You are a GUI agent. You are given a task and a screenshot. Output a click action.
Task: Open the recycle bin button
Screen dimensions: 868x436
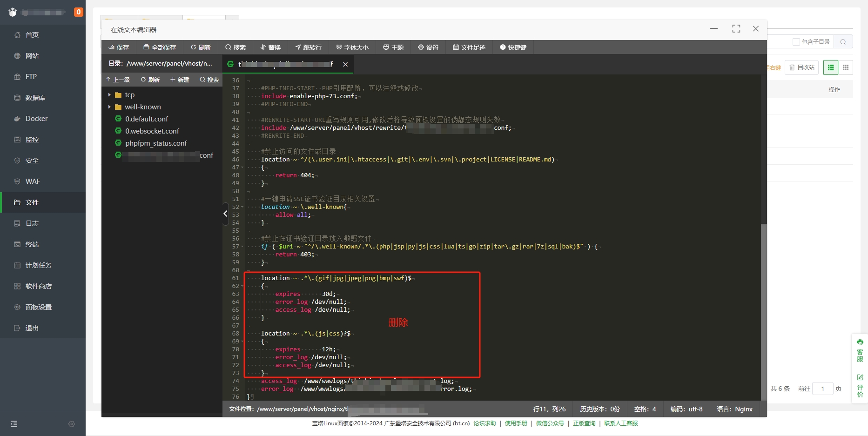801,67
